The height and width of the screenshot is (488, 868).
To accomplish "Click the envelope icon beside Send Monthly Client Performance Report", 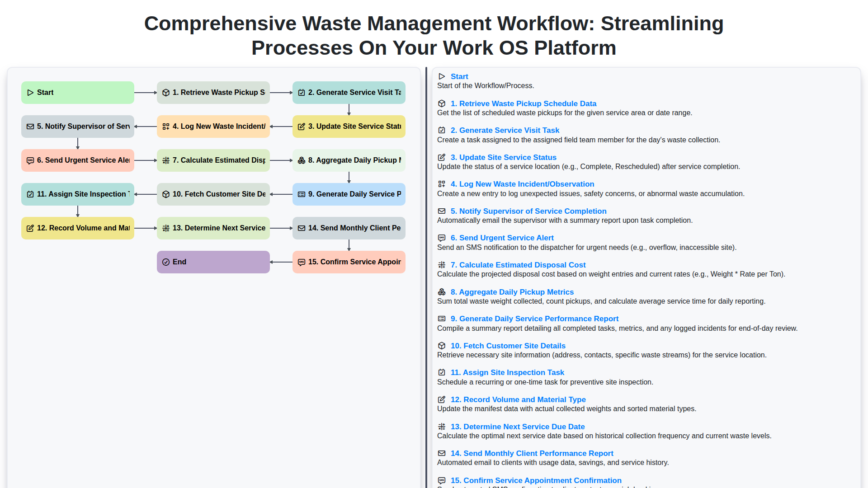I will [302, 228].
